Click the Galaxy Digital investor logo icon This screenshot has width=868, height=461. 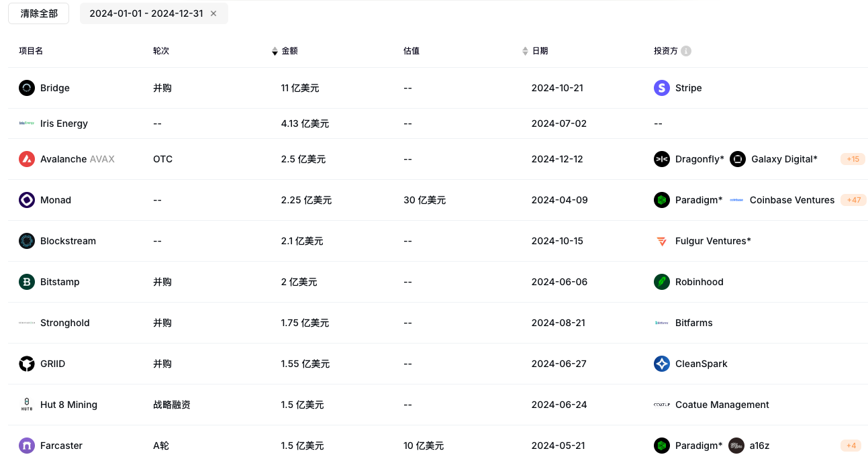coord(738,159)
